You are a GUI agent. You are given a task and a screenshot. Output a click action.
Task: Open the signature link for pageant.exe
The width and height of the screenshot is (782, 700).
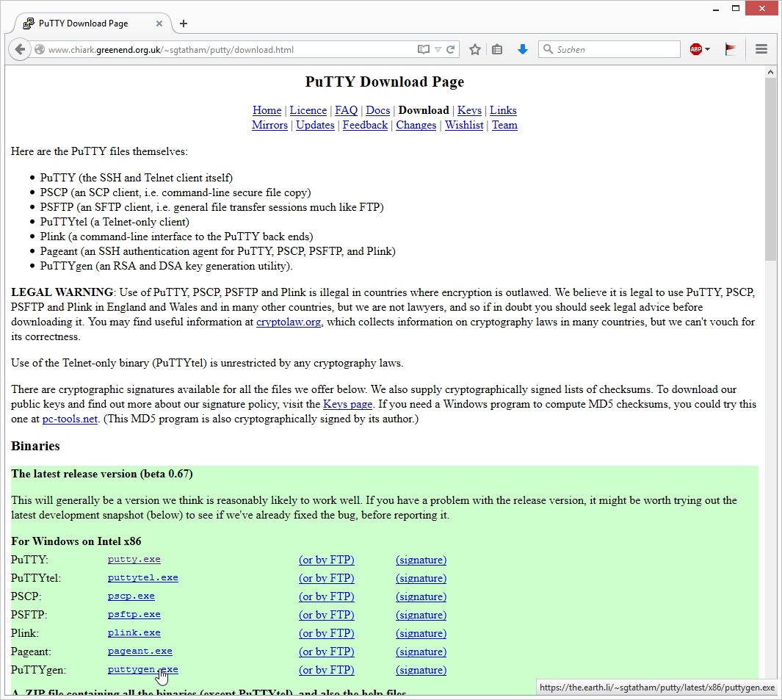coord(421,652)
